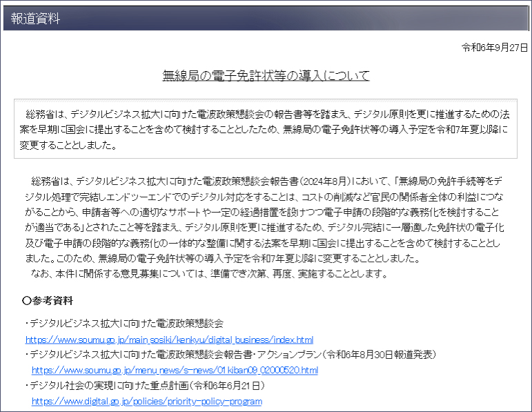532x412 pixels.
Task: Open the s-news 01kiban09_02000520 link
Action: 175,370
